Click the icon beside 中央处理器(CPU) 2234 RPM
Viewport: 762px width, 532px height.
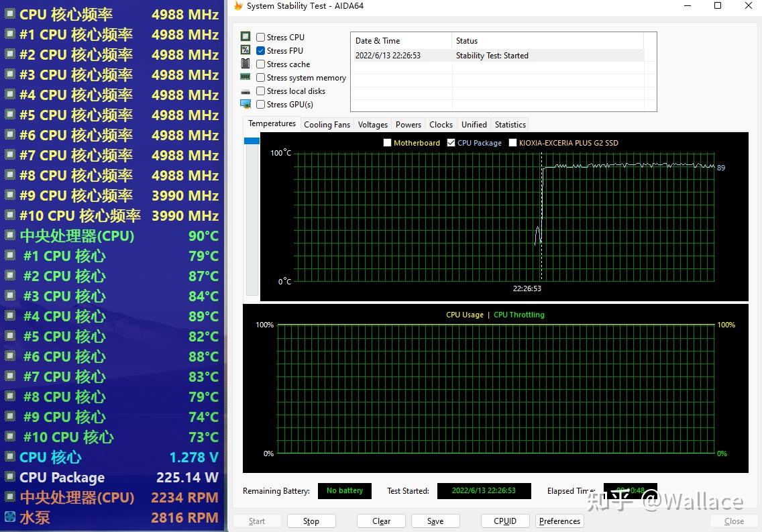tap(9, 496)
